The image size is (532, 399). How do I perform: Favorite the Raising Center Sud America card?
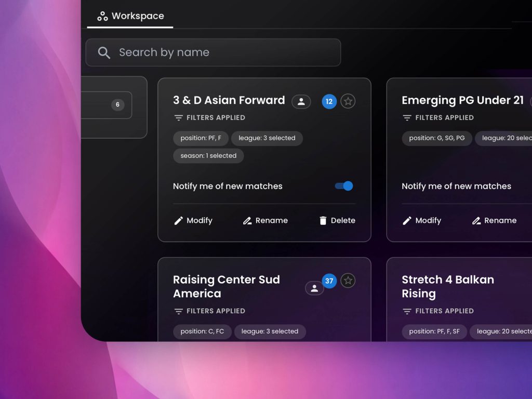[348, 281]
